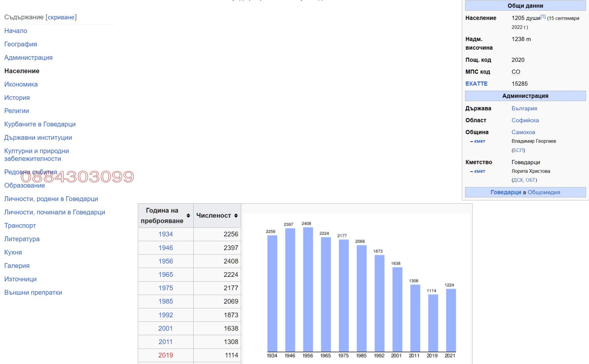Open the 1934 census year link
Image resolution: width=589 pixels, height=364 pixels.
click(166, 234)
